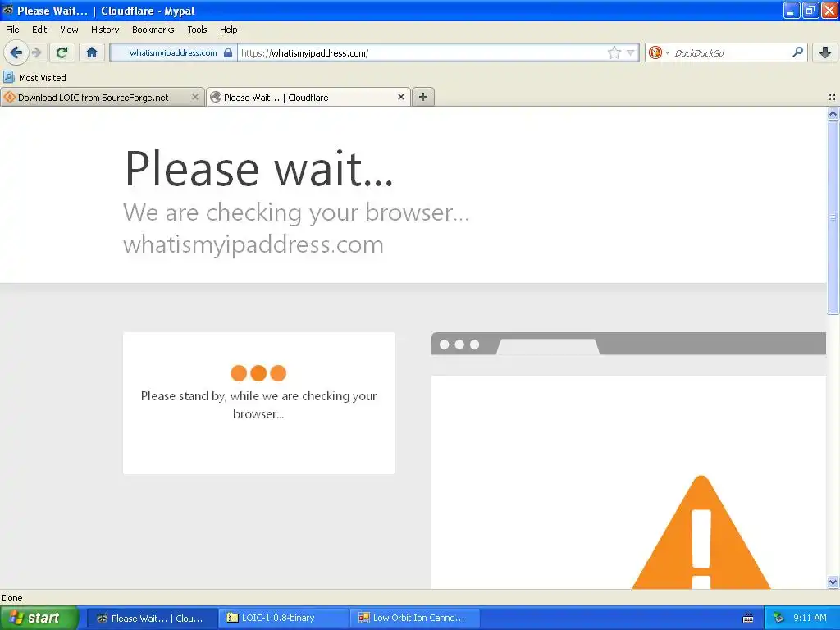Close the Mypal browser window

[x=829, y=10]
